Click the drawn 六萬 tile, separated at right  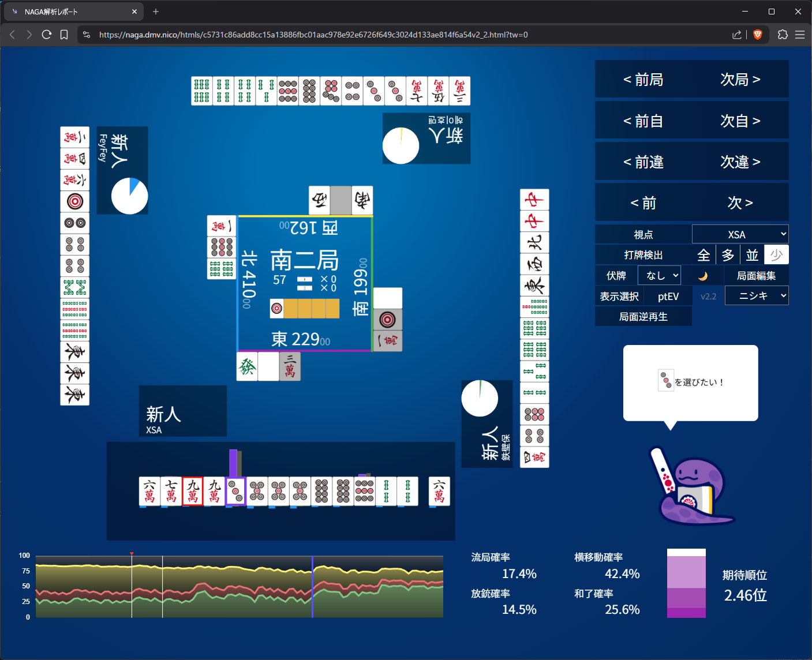(x=439, y=492)
